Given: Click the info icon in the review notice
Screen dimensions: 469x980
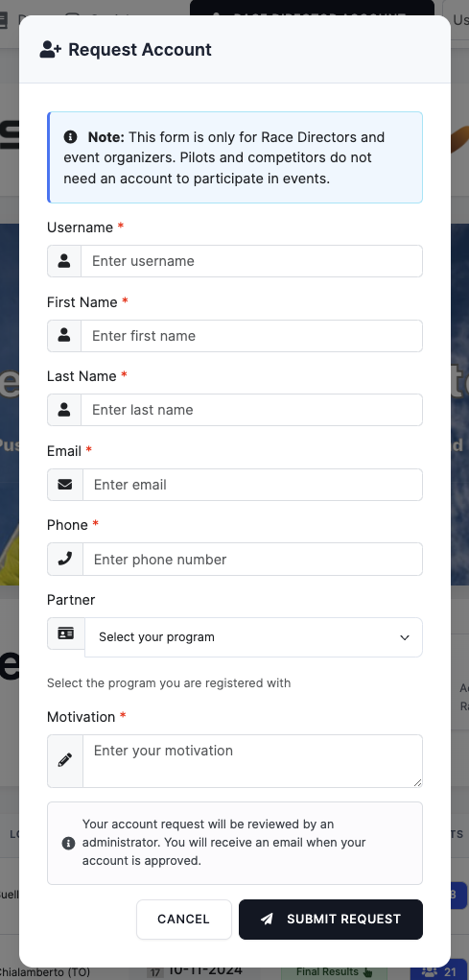Looking at the screenshot, I should [x=69, y=843].
